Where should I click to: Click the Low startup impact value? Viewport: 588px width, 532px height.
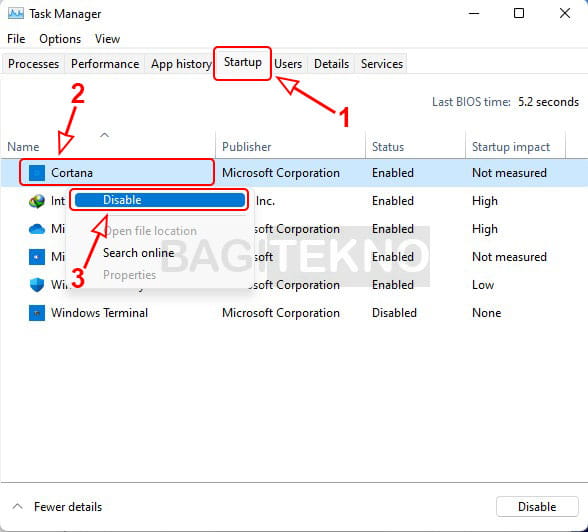(x=483, y=285)
